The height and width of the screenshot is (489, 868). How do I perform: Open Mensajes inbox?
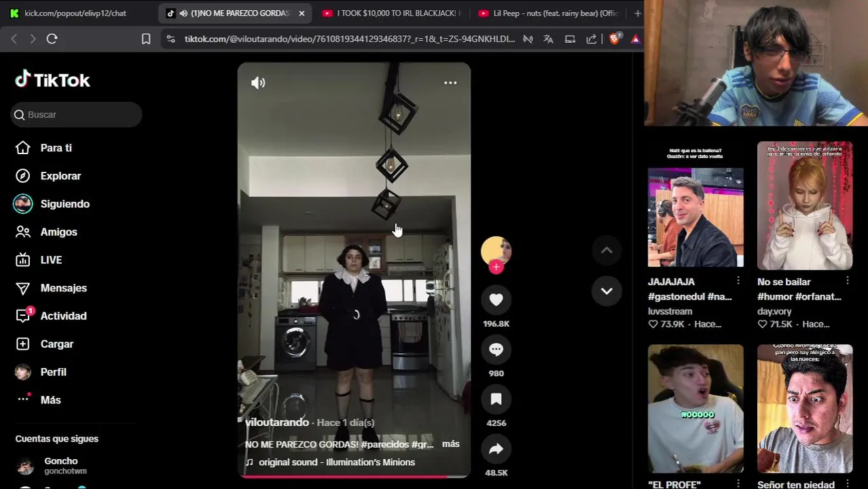(63, 288)
